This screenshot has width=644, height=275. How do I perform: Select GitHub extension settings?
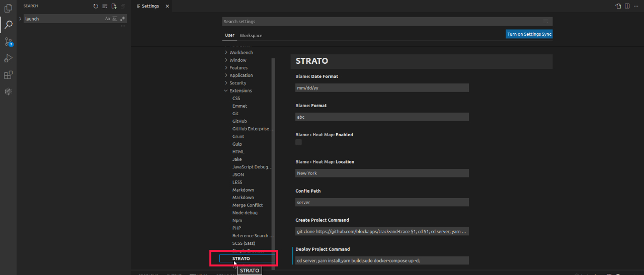[239, 121]
